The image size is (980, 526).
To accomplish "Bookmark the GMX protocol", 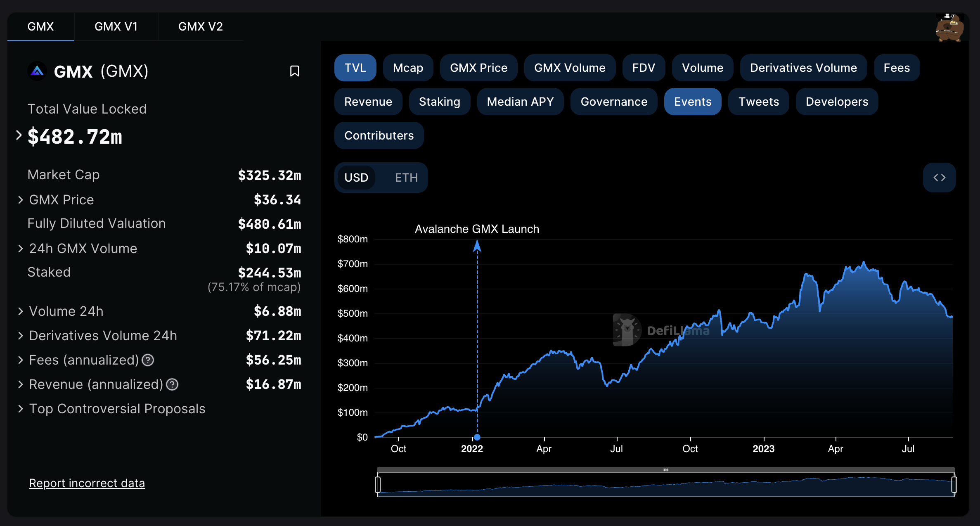I will [x=294, y=71].
